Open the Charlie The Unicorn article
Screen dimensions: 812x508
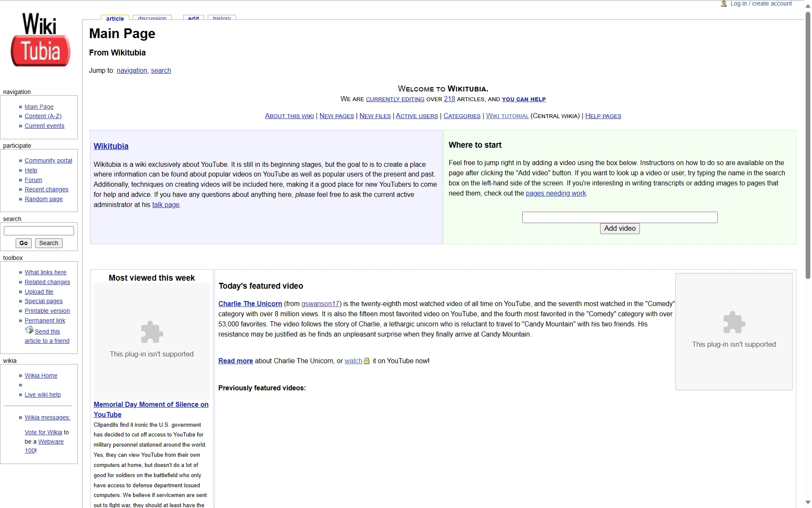click(250, 304)
